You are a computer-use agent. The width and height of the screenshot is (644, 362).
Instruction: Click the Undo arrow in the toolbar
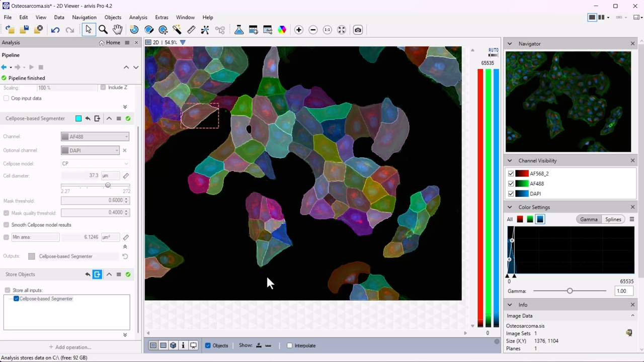click(x=55, y=30)
